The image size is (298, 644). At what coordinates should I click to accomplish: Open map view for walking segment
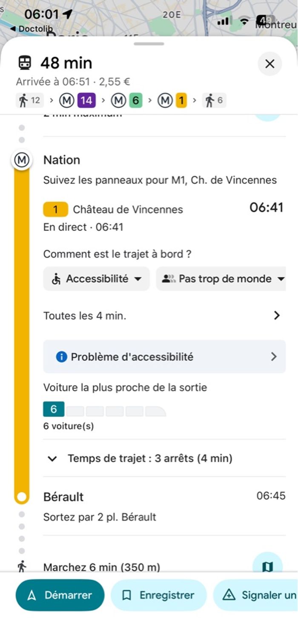click(x=267, y=566)
